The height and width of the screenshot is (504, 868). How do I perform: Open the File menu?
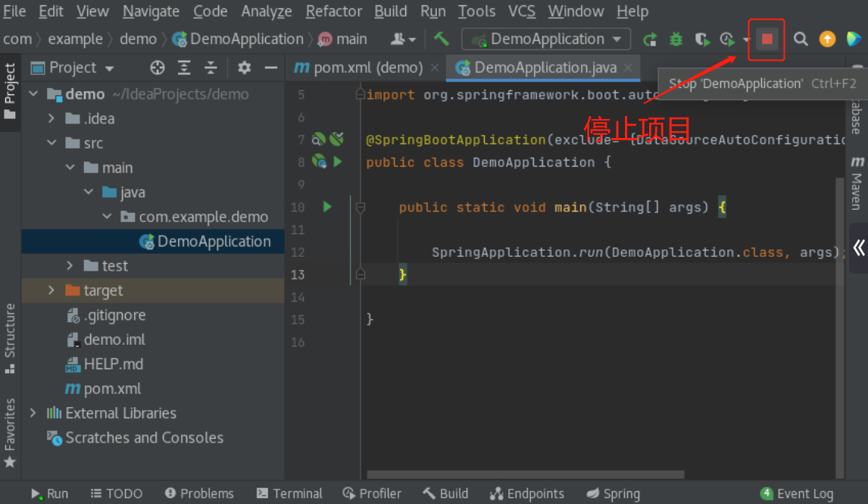pos(14,11)
